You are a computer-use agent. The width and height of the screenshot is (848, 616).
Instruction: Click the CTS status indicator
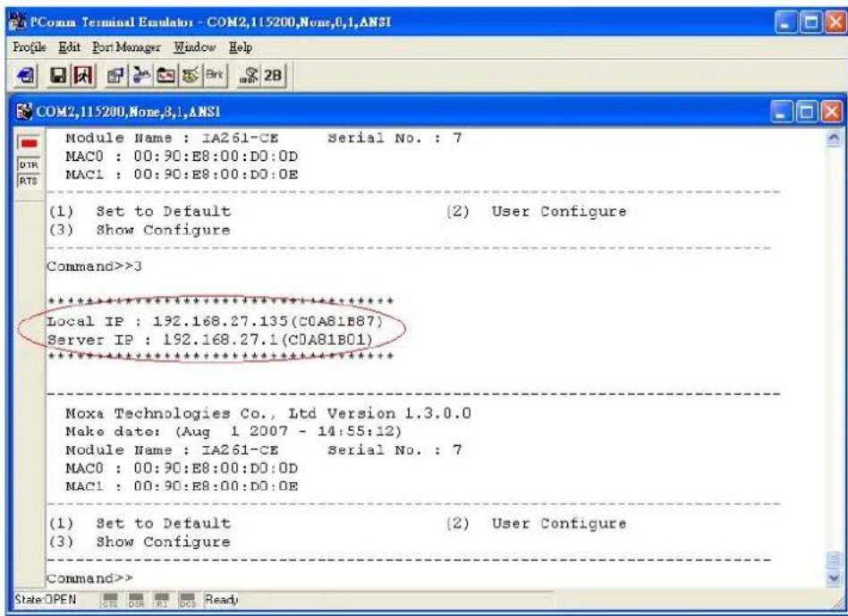tap(109, 601)
